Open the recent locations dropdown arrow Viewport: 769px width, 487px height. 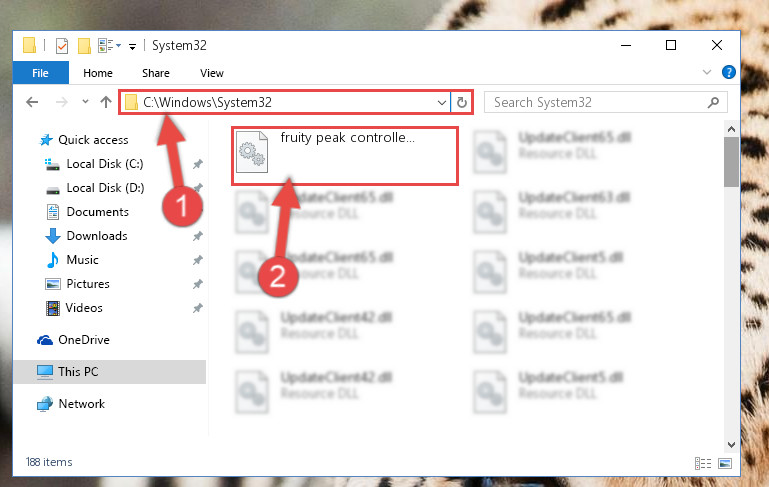pyautogui.click(x=85, y=102)
